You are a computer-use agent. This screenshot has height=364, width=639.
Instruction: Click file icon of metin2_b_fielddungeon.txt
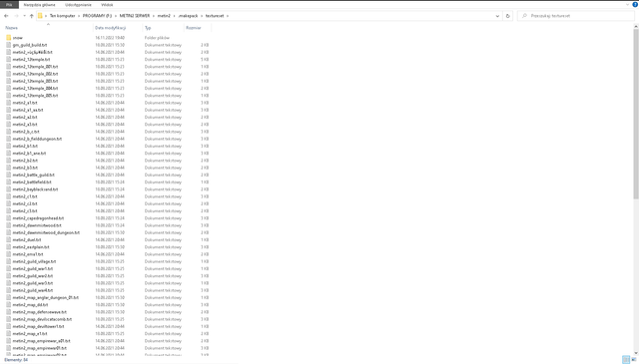tap(9, 139)
